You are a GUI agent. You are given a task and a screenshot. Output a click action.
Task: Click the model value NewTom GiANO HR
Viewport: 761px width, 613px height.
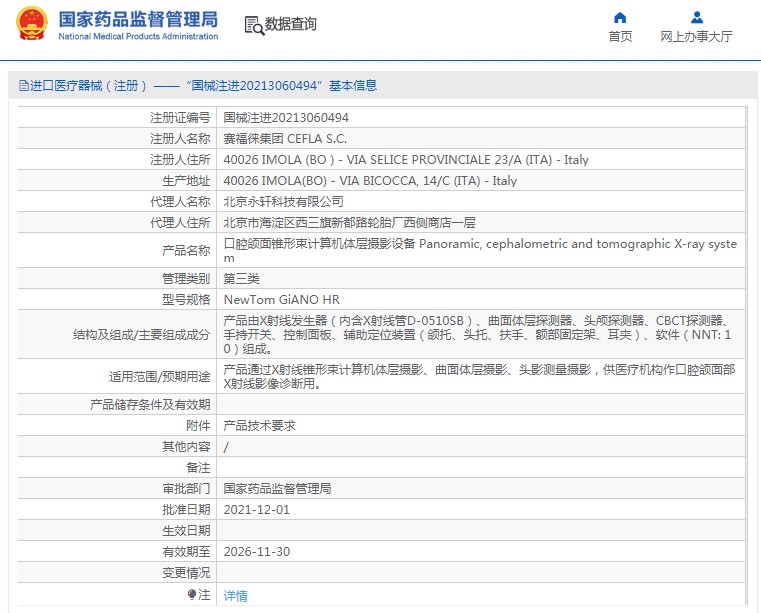(x=281, y=299)
